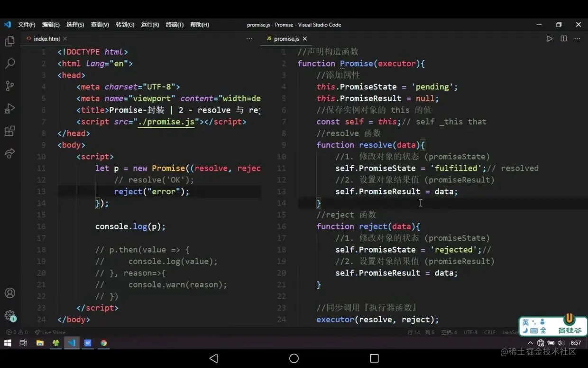588x368 pixels.
Task: Open the 运行(R) menu
Action: (150, 25)
